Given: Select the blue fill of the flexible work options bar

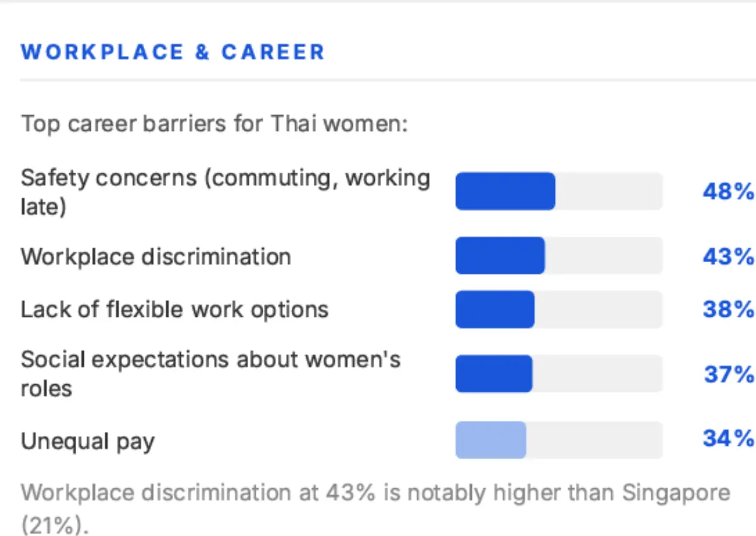Looking at the screenshot, I should pos(495,309).
